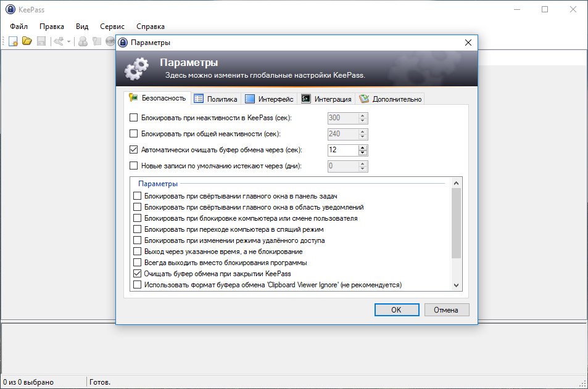This screenshot has width=588, height=389.
Task: Click status bar text '0 из 0 выбрано'
Action: tap(28, 382)
